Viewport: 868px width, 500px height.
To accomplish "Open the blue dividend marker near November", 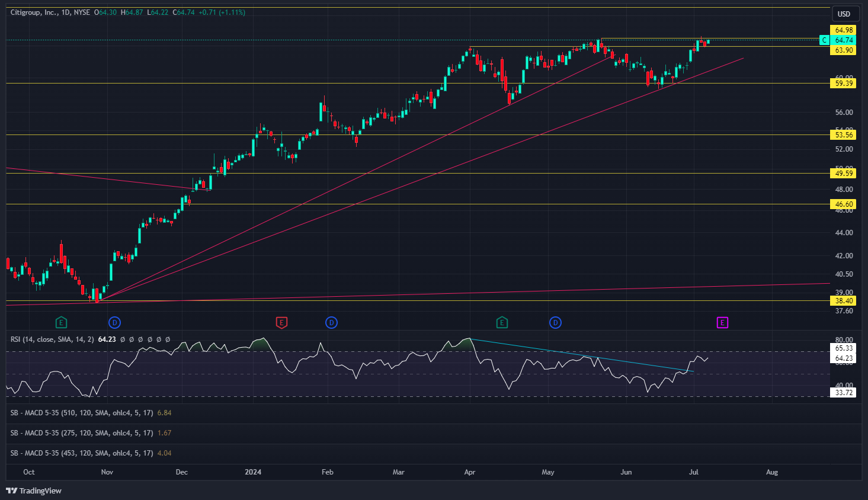I will tap(115, 323).
